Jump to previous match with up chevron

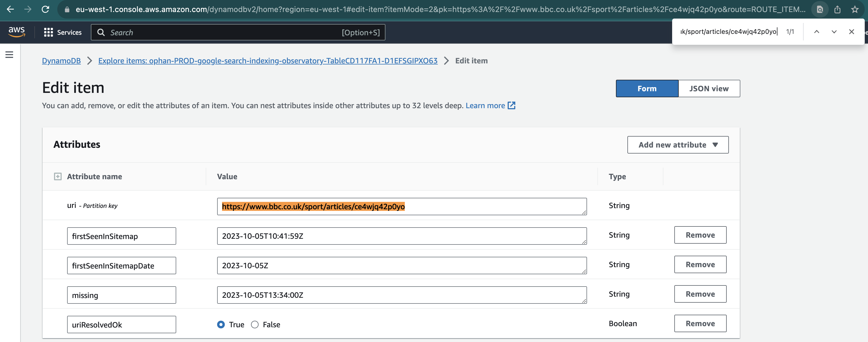(817, 31)
